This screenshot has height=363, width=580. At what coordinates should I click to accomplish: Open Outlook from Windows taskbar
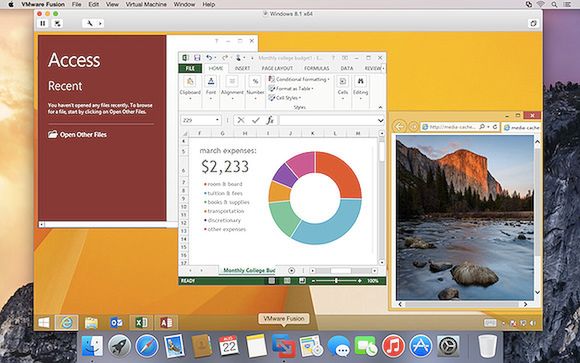[116, 323]
